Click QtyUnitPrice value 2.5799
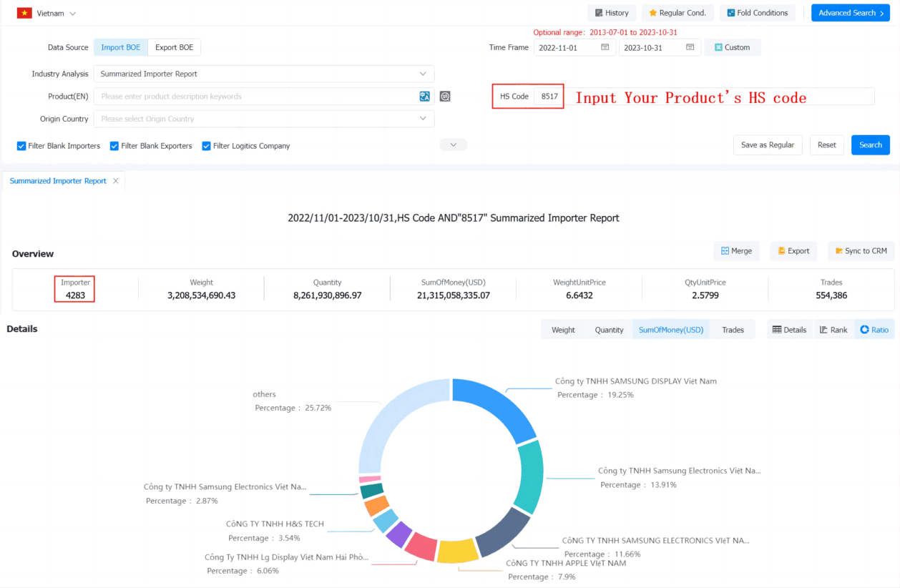 [705, 295]
